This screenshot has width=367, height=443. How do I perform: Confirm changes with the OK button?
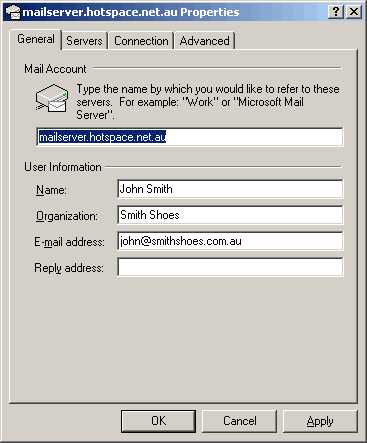click(158, 421)
